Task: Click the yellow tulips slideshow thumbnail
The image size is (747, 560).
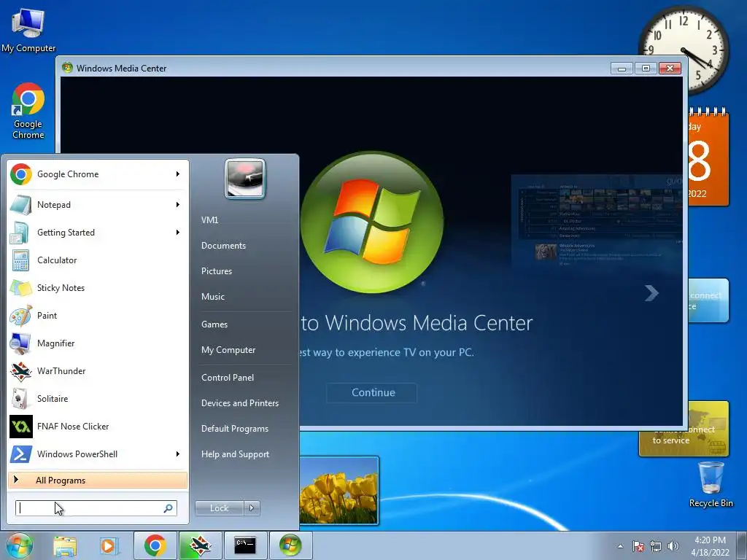Action: 338,491
